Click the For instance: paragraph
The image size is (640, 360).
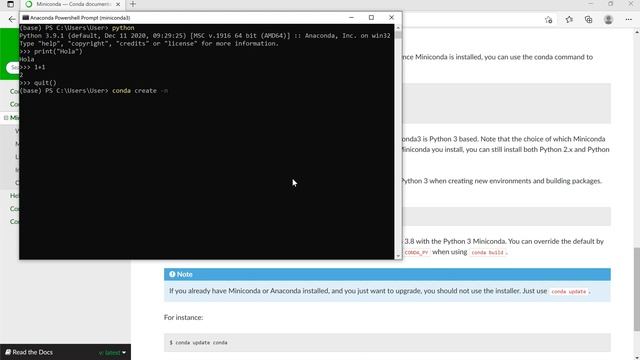pyautogui.click(x=183, y=317)
